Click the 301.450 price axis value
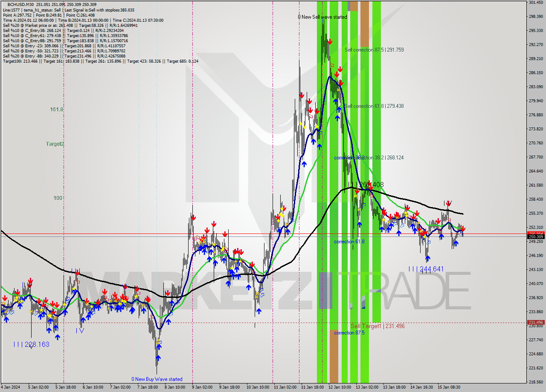The width and height of the screenshot is (546, 392). point(536,3)
